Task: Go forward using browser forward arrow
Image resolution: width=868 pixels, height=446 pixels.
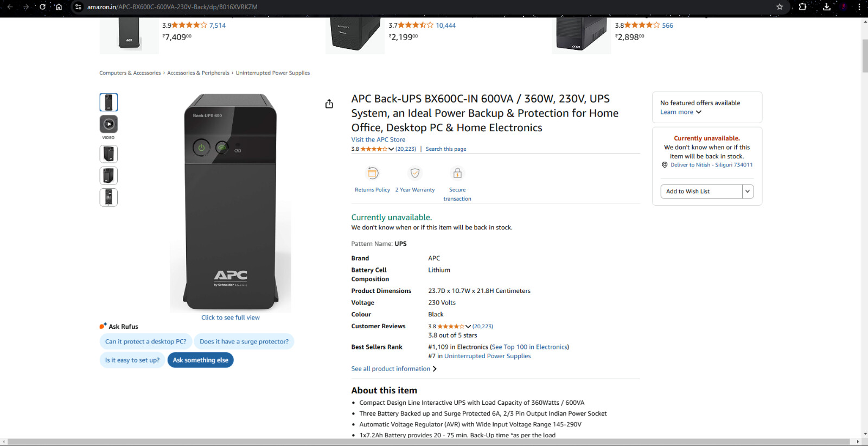Action: 25,7
